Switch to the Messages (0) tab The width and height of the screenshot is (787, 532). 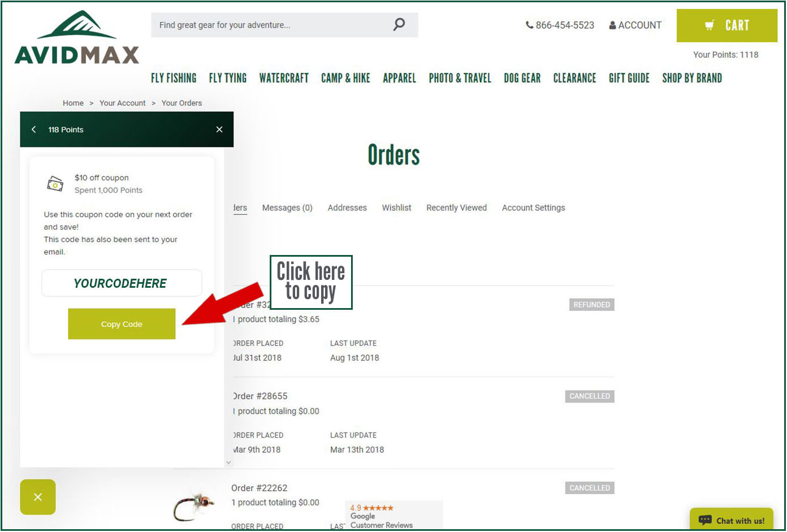[287, 207]
